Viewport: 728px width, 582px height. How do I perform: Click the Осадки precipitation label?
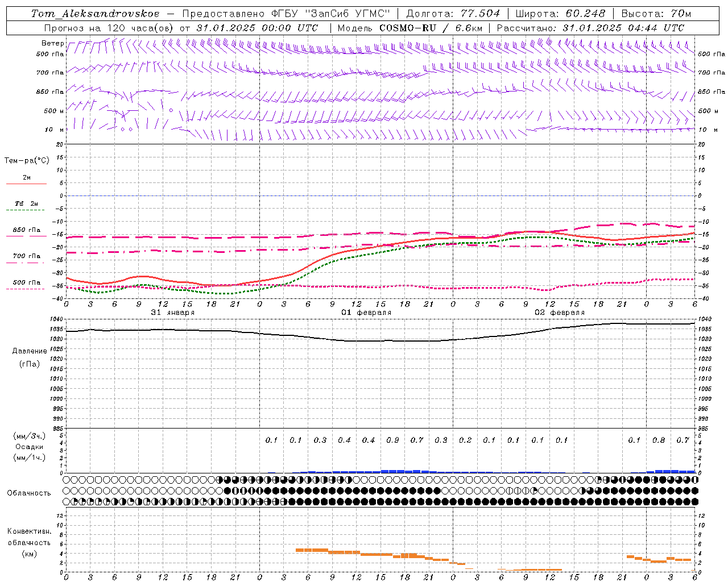(x=29, y=447)
